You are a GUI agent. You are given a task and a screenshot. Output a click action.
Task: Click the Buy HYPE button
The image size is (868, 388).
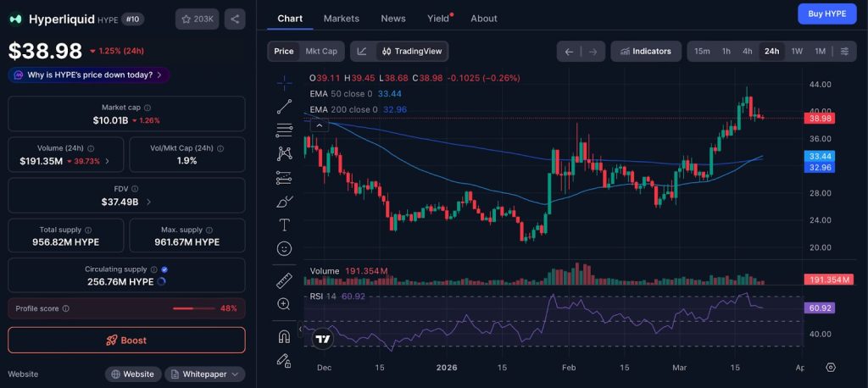point(827,14)
